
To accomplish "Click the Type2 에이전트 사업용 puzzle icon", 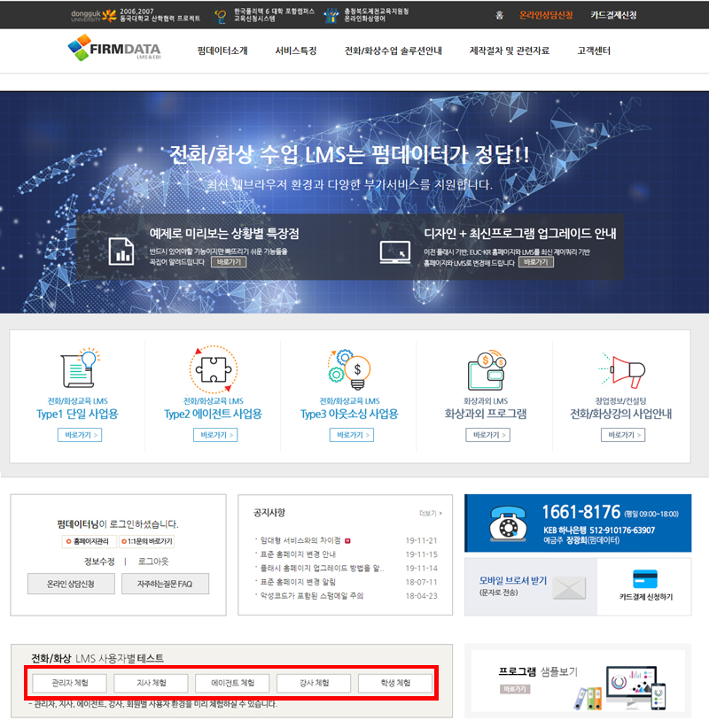I will point(213,368).
